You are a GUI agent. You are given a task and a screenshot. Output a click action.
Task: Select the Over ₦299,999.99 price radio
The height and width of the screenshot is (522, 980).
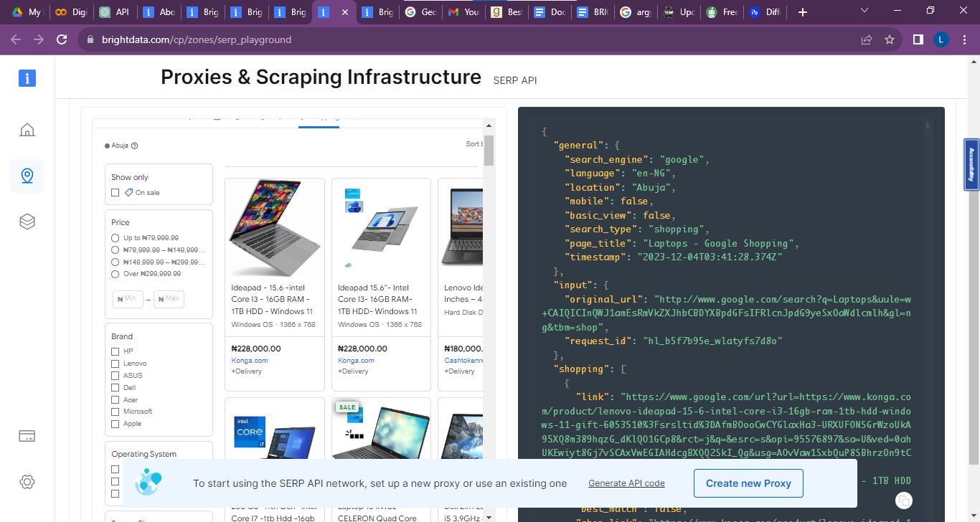tap(115, 274)
